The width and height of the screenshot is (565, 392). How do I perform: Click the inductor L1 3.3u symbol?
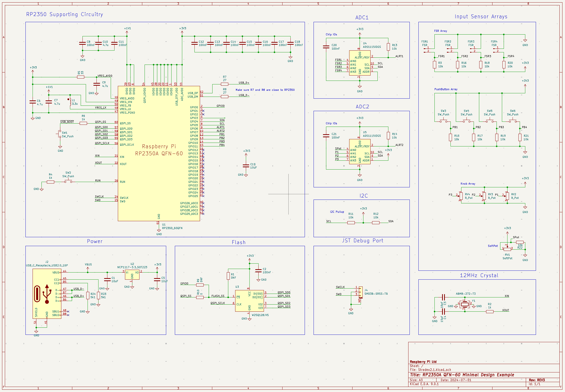pyautogui.click(x=70, y=102)
